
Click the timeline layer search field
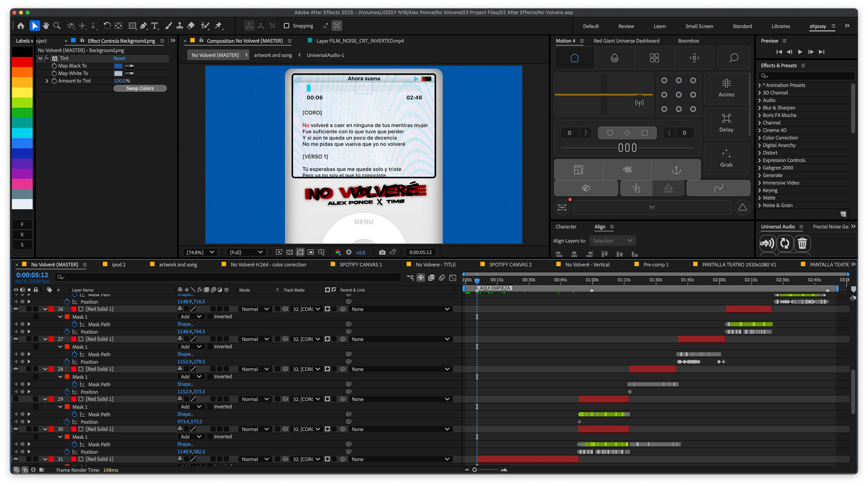[228, 277]
